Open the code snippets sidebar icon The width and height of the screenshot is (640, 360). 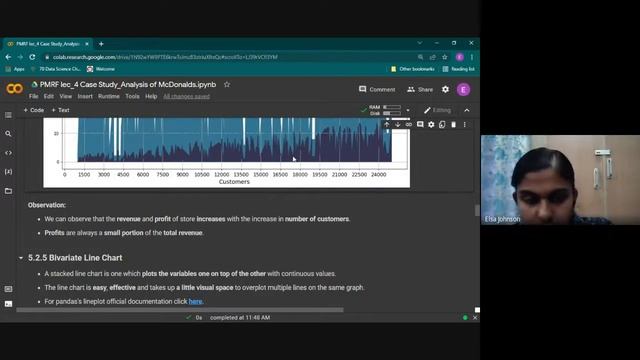(8, 153)
